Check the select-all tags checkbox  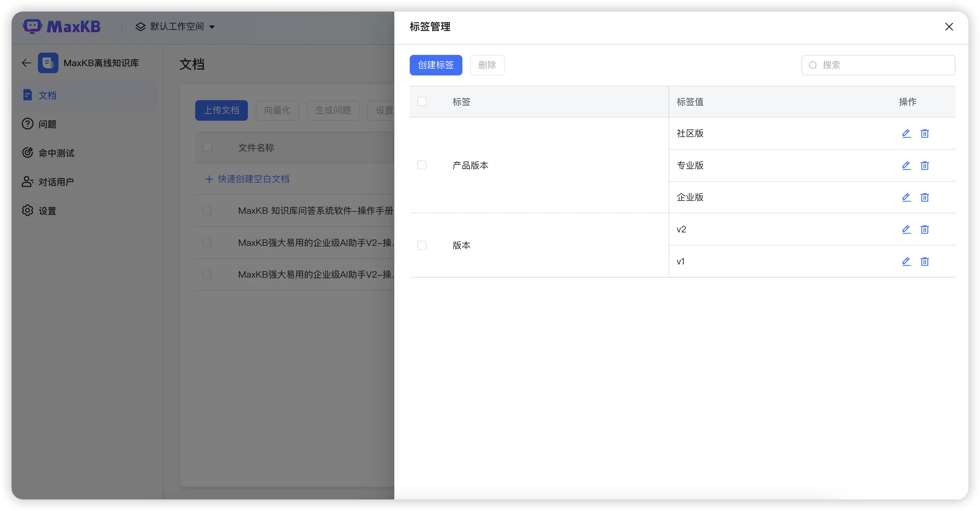tap(422, 101)
